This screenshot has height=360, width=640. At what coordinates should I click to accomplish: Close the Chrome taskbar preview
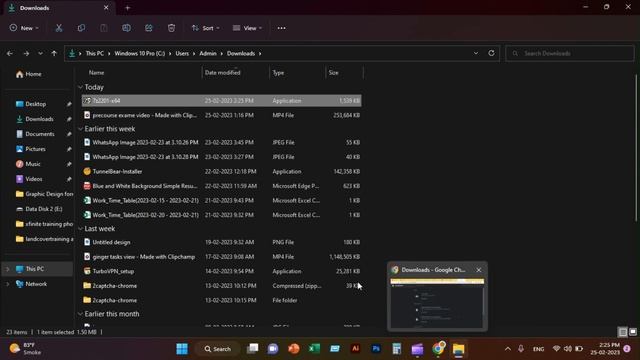tap(479, 270)
